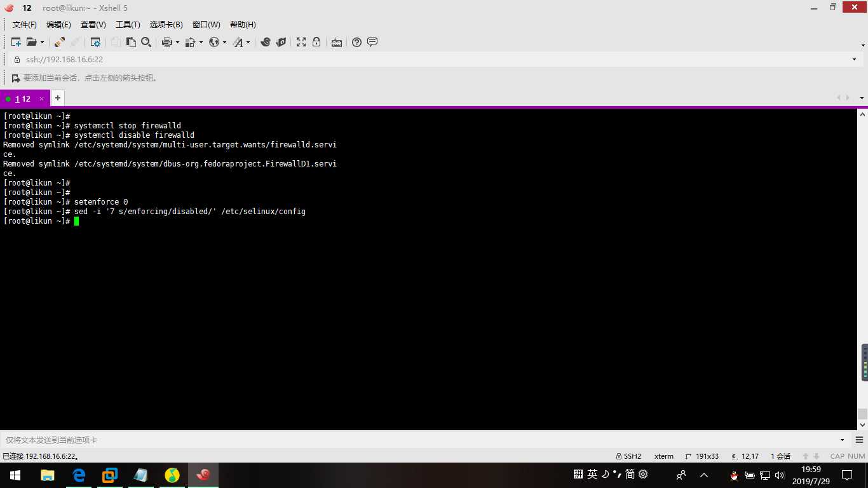The width and height of the screenshot is (868, 488).
Task: Expand the address bar history dropdown
Action: (x=854, y=59)
